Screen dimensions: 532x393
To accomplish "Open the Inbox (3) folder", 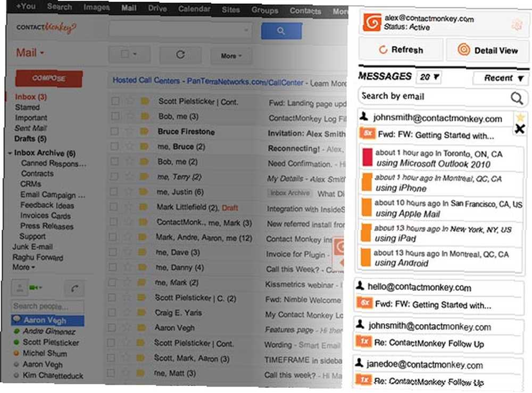I will [31, 97].
